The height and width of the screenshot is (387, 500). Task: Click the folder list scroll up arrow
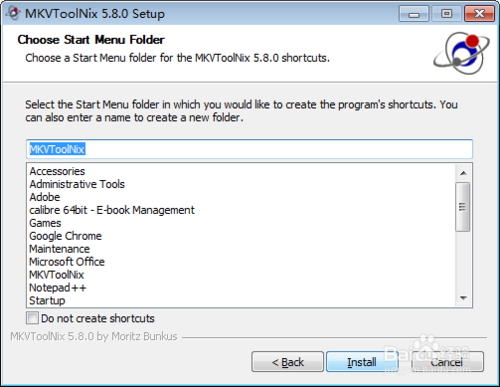click(x=463, y=173)
